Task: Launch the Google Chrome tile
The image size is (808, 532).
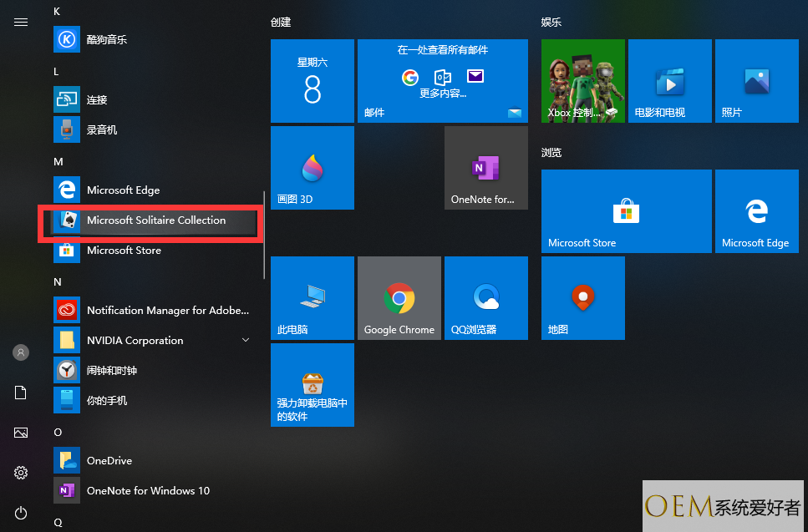Action: pyautogui.click(x=399, y=298)
